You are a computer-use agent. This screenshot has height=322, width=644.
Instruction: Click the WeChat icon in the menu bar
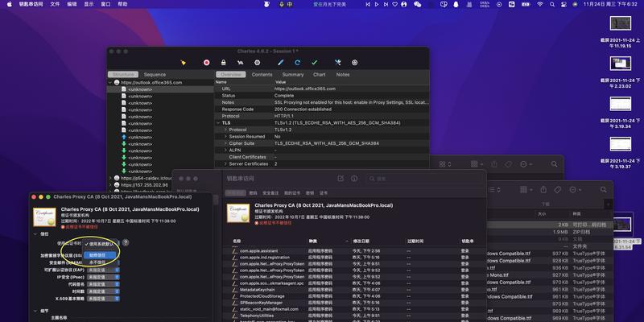click(x=417, y=4)
